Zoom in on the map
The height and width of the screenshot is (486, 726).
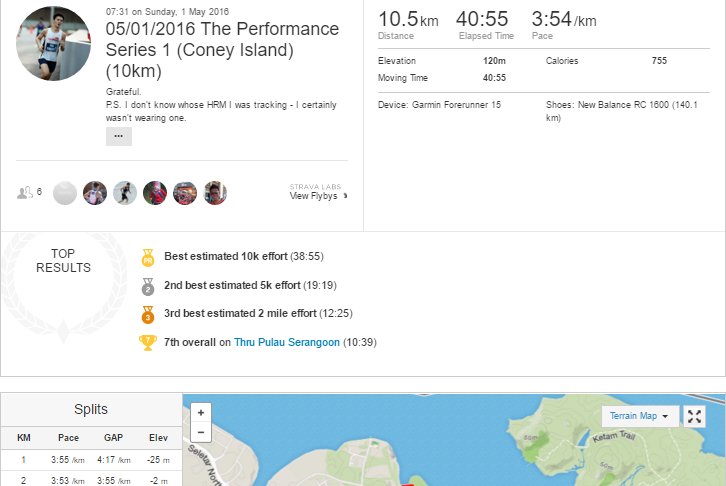[x=201, y=412]
